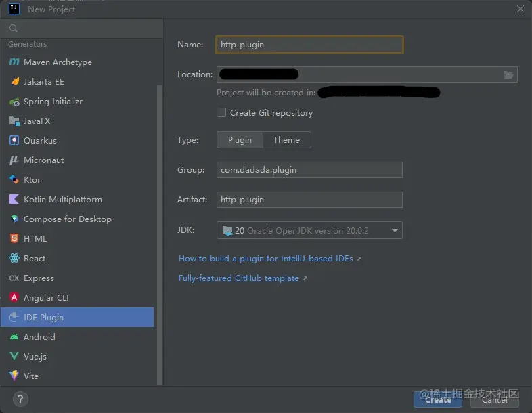The image size is (532, 413).
Task: Edit the Artifact field http-plugin
Action: coord(309,200)
